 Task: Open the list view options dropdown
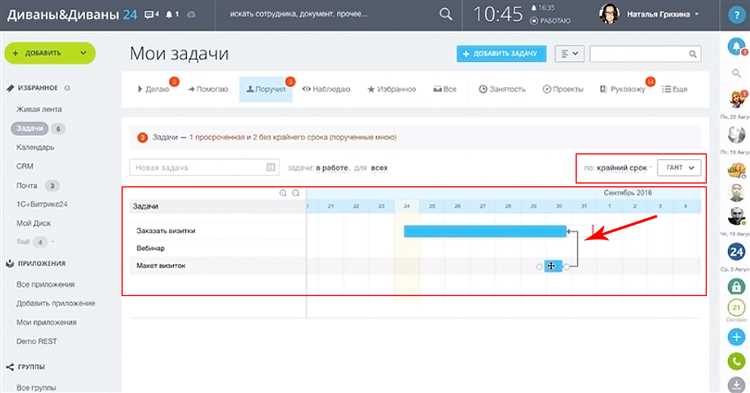point(570,54)
